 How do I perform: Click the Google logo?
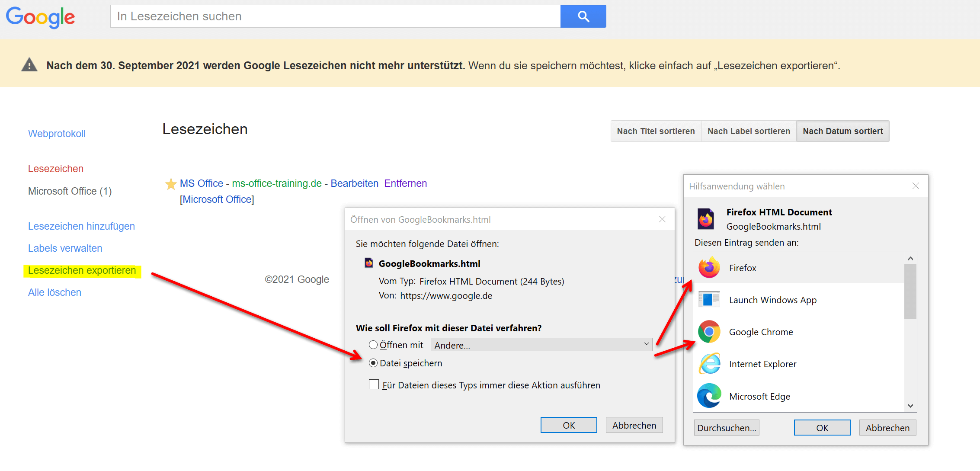pos(40,17)
